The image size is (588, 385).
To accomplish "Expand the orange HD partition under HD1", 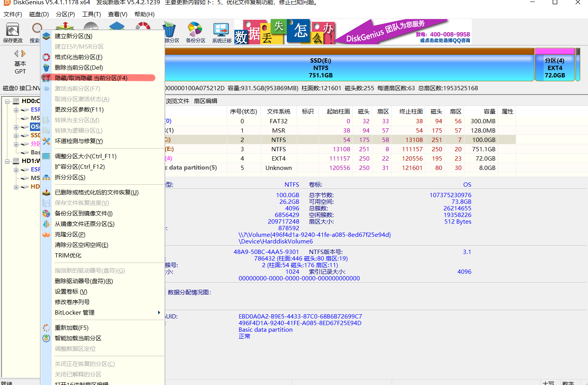I will [16, 187].
